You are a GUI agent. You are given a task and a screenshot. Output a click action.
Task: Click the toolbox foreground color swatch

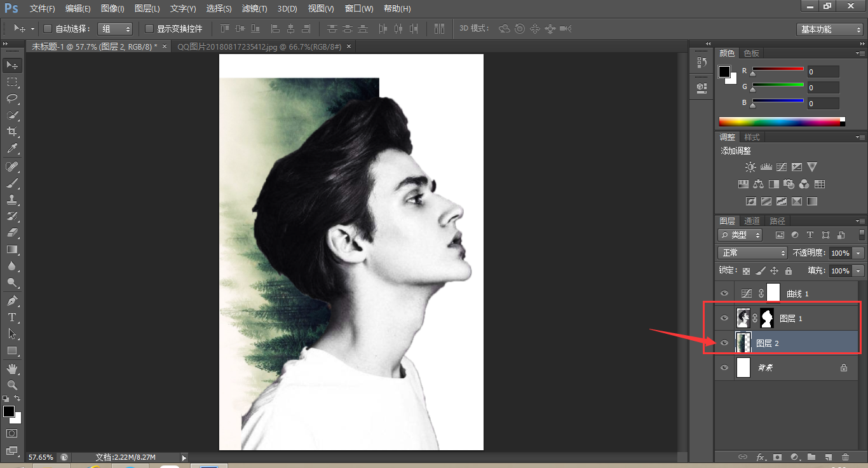[9, 411]
